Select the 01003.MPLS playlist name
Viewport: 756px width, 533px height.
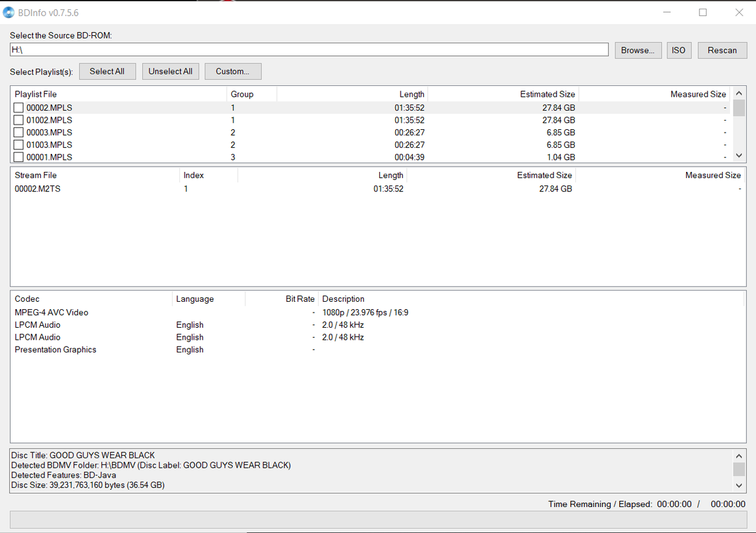tap(49, 145)
